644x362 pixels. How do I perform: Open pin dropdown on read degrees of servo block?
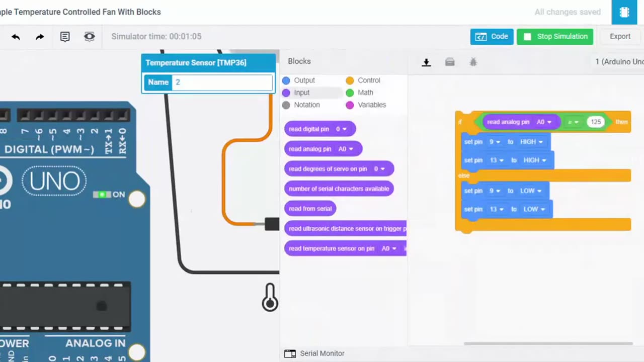click(x=379, y=169)
